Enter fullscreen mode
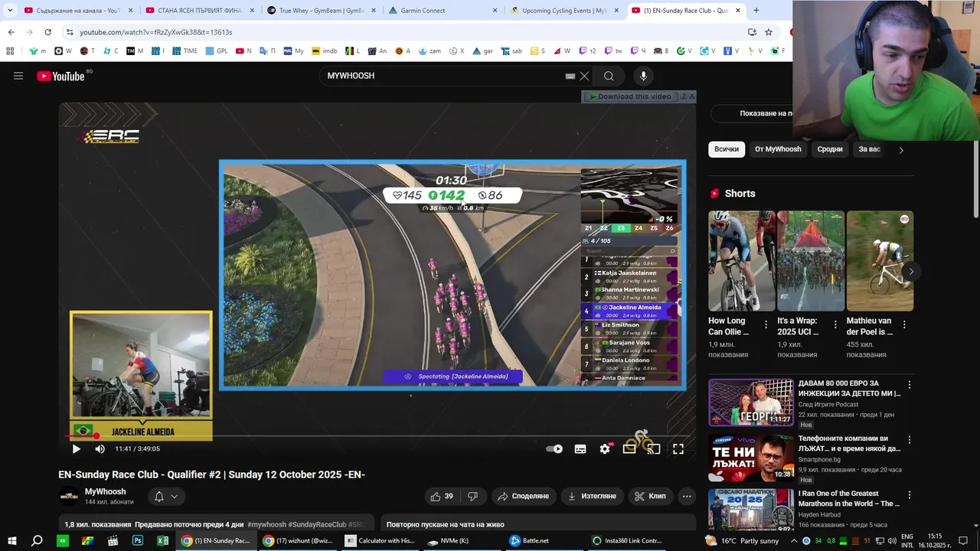This screenshot has width=980, height=551. (678, 449)
